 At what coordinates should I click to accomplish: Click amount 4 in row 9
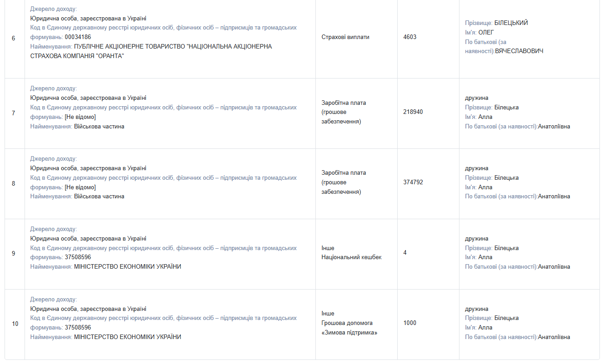(405, 253)
